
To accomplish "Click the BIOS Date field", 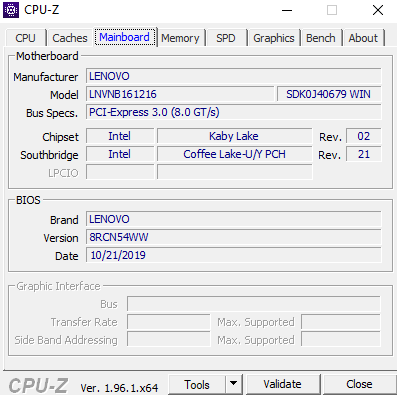I will tap(234, 255).
